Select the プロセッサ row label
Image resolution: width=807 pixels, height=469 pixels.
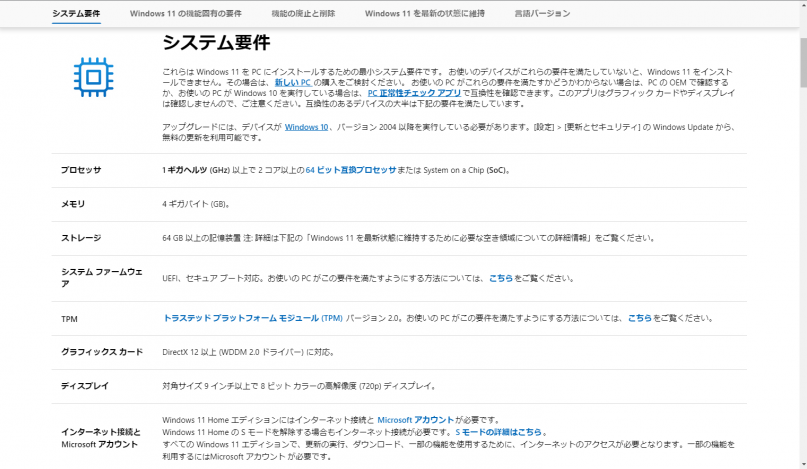(x=81, y=170)
